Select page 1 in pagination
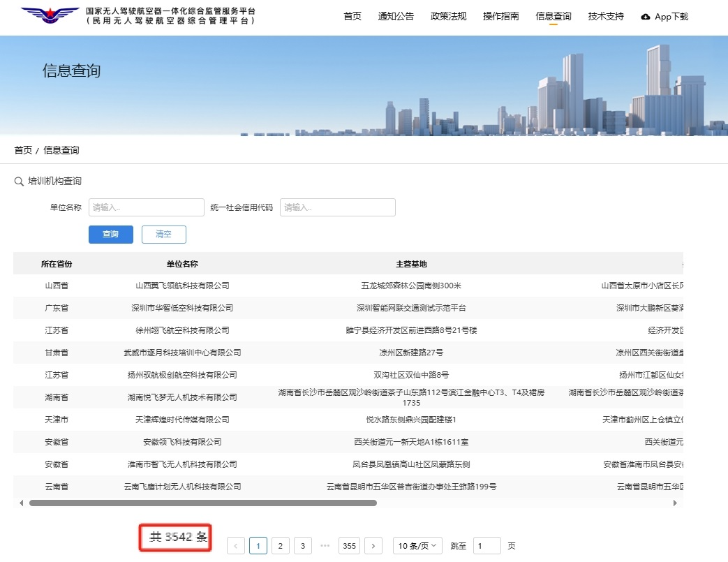This screenshot has height=562, width=728. click(258, 546)
